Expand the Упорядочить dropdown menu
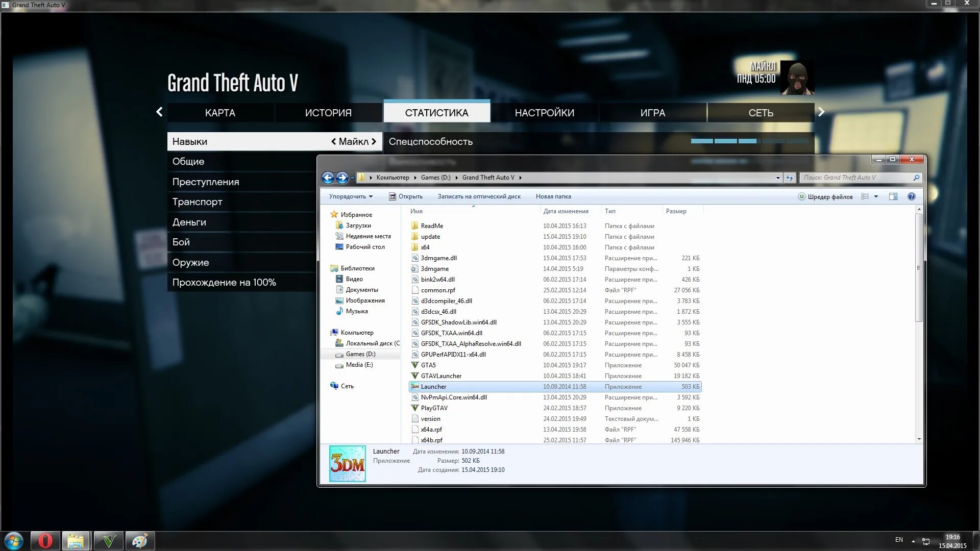Image resolution: width=980 pixels, height=551 pixels. (x=351, y=196)
